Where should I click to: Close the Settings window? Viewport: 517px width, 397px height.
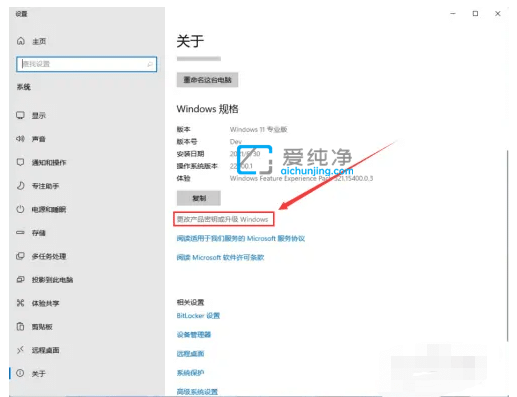pyautogui.click(x=498, y=13)
